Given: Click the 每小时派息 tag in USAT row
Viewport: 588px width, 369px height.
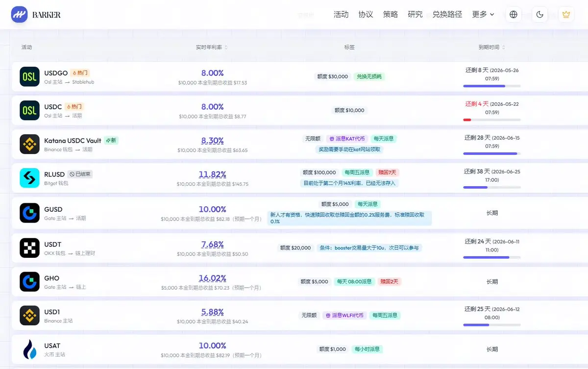Looking at the screenshot, I should [x=367, y=349].
